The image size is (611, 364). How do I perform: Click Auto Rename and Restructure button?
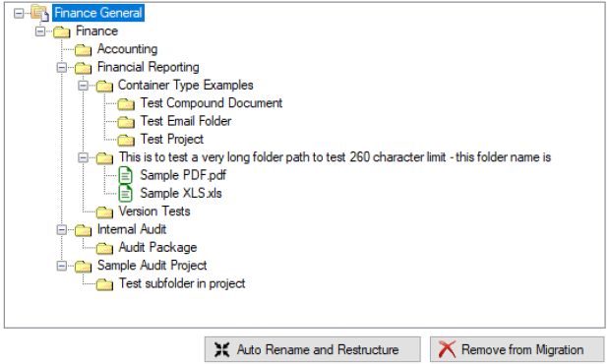click(313, 349)
